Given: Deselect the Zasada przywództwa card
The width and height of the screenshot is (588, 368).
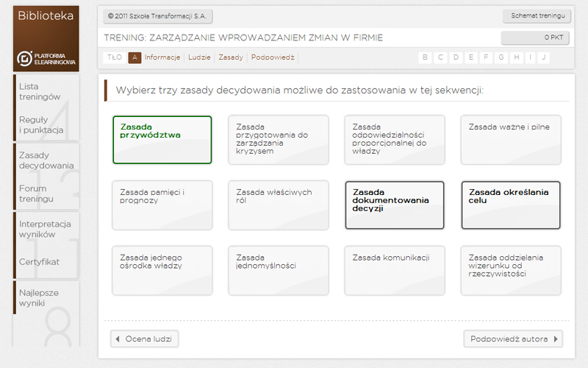Looking at the screenshot, I should [x=162, y=140].
